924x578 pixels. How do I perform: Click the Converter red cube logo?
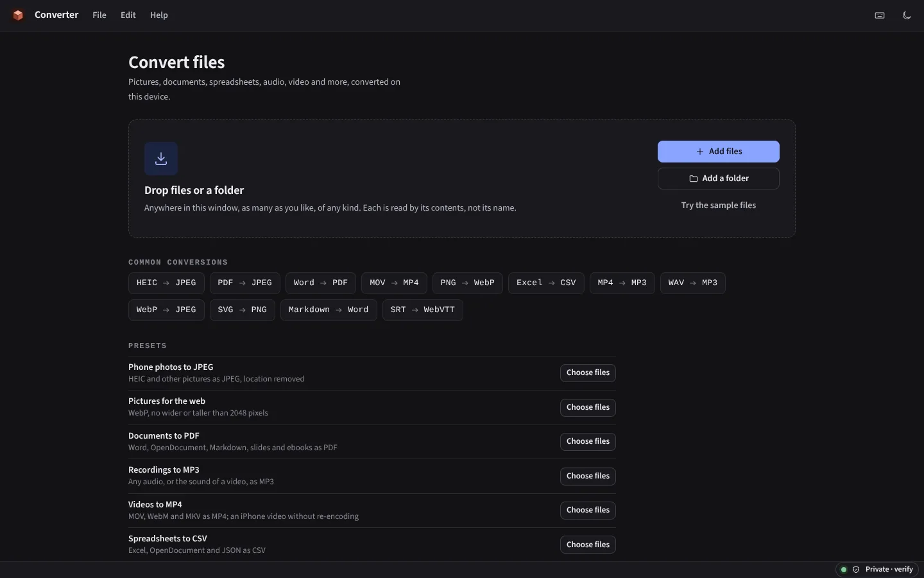[18, 15]
